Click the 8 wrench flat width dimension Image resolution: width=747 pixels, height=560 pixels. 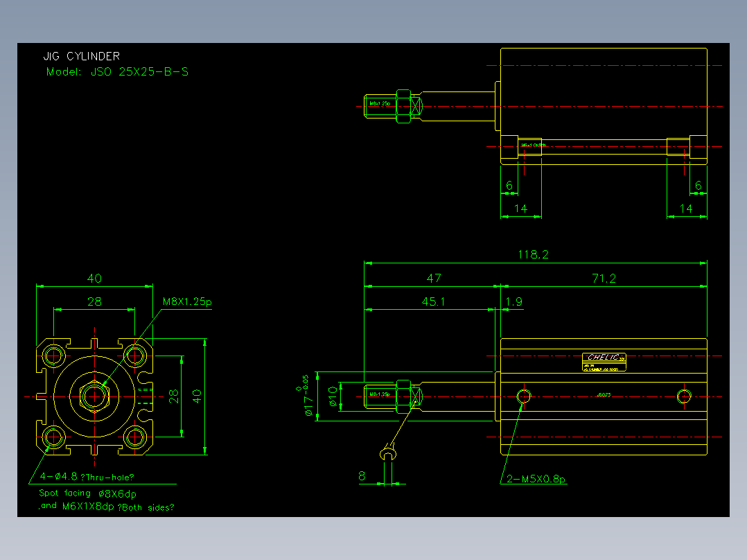[362, 475]
